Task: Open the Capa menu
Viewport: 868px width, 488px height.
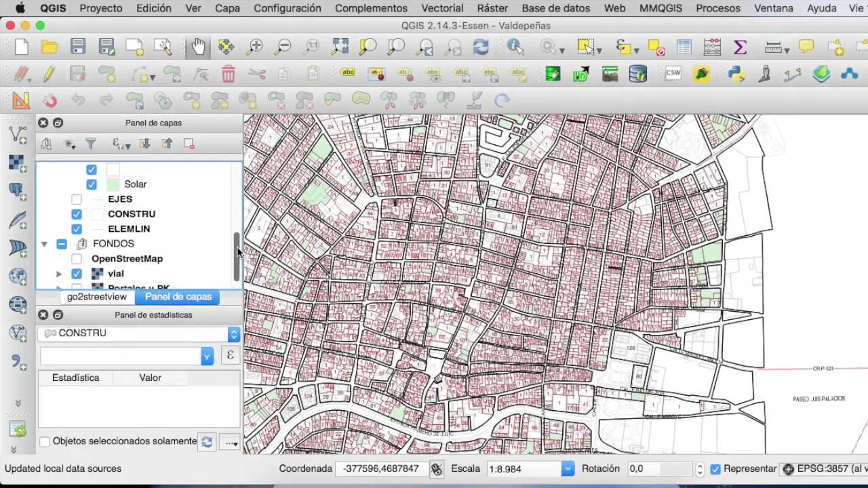Action: point(228,8)
